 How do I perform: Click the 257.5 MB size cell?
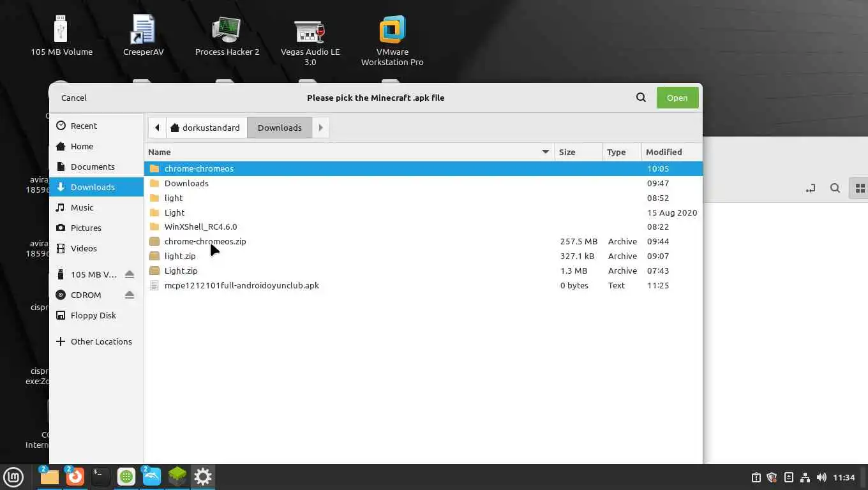click(x=579, y=241)
